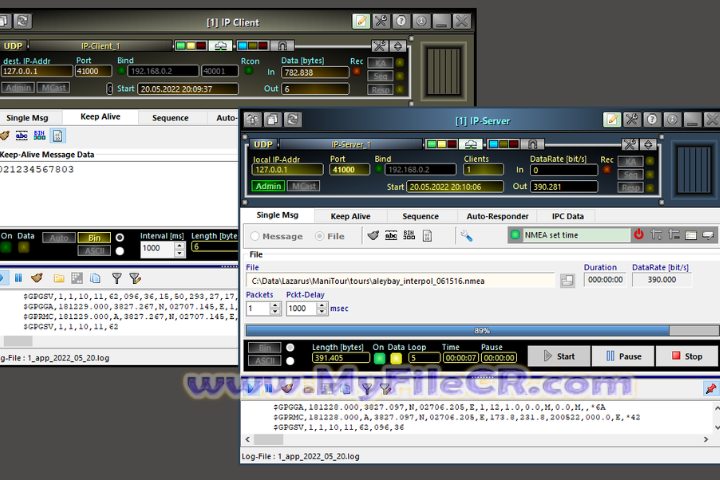Open the wrench config icon in IP-Server panel
Viewport: 720px width, 480px height.
pyautogui.click(x=630, y=145)
